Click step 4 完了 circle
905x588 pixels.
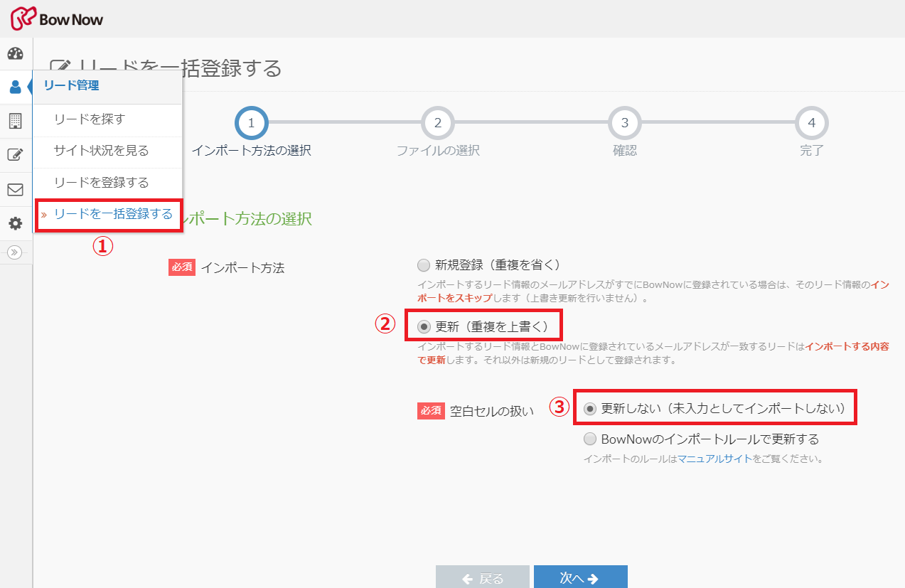(812, 123)
